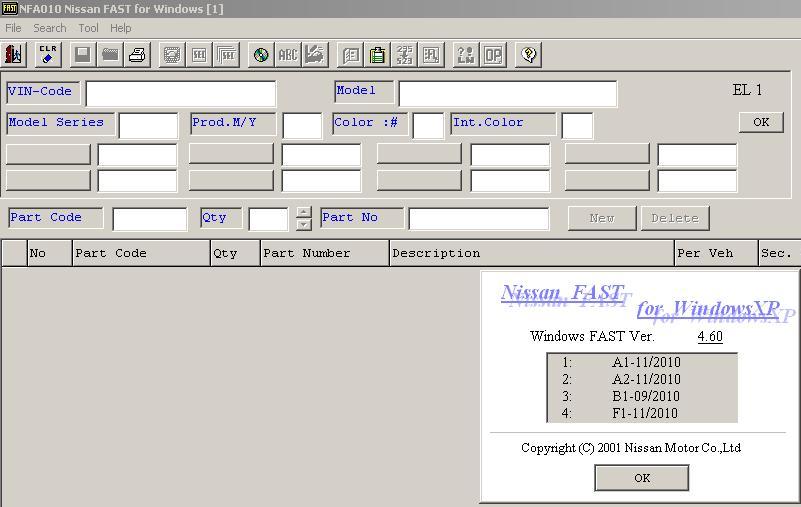
Task: Click the Part No label button
Action: pos(362,218)
